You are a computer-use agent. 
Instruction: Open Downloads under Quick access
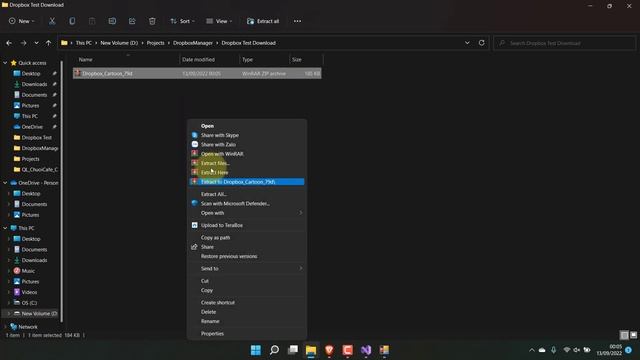coord(34,84)
